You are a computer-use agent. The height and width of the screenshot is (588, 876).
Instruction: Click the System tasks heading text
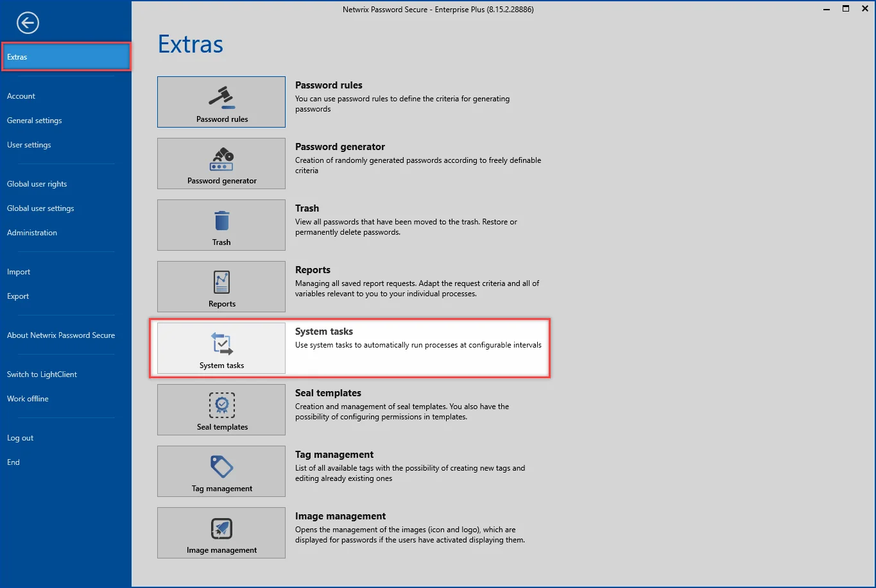[324, 332]
